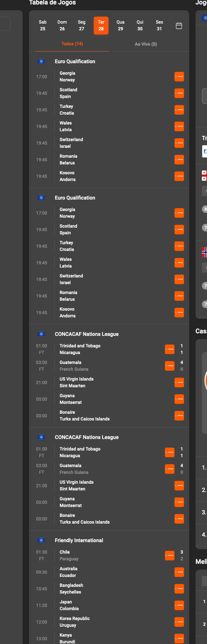Viewport: 207px width, 644px height.
Task: Click the Betano icon for Japan vs Colombia
Action: coord(179,605)
